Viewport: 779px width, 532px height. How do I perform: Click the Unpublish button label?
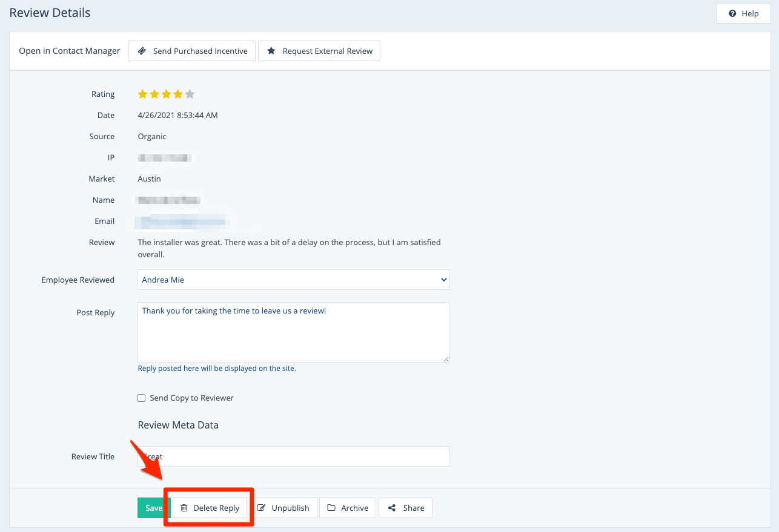[x=290, y=508]
